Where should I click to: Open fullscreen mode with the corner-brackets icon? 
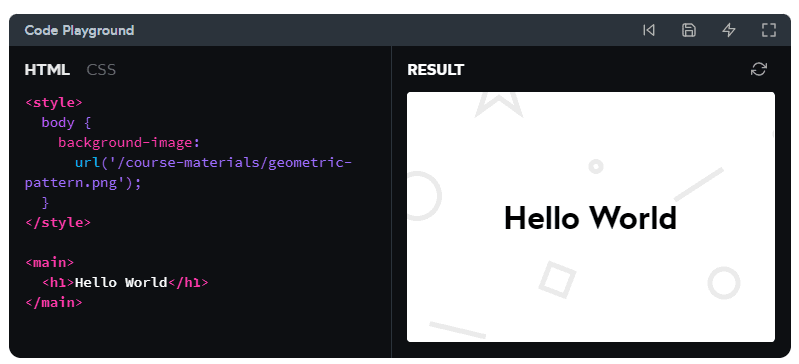pos(768,31)
